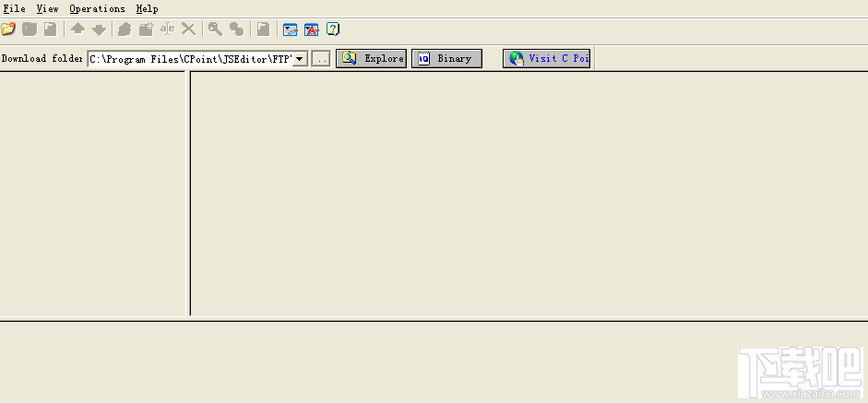Image resolution: width=868 pixels, height=403 pixels.
Task: Click the help question mark icon
Action: tap(333, 29)
